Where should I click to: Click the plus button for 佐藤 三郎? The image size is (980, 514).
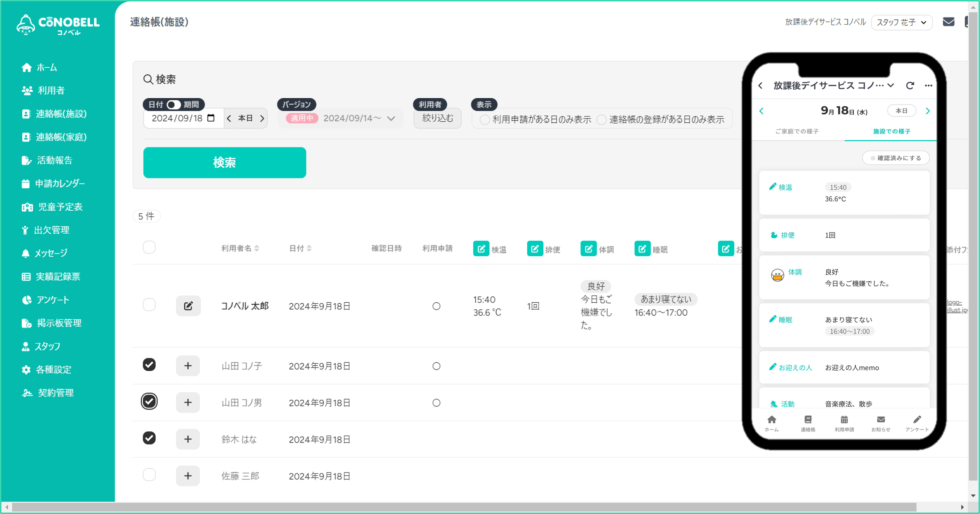(188, 476)
